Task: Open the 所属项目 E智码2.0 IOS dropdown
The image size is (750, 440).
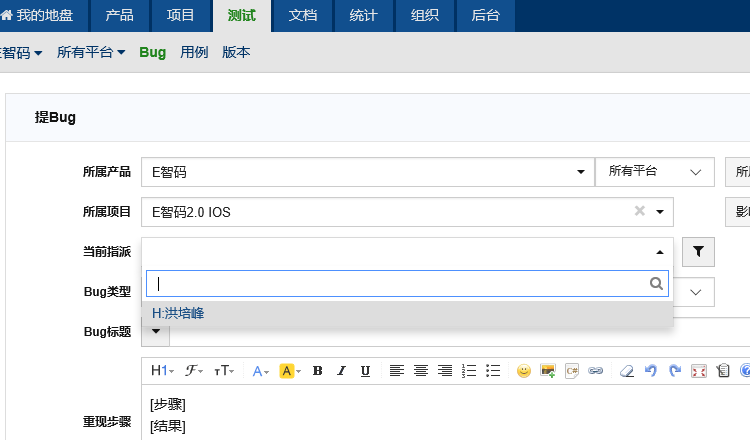Action: [407, 211]
